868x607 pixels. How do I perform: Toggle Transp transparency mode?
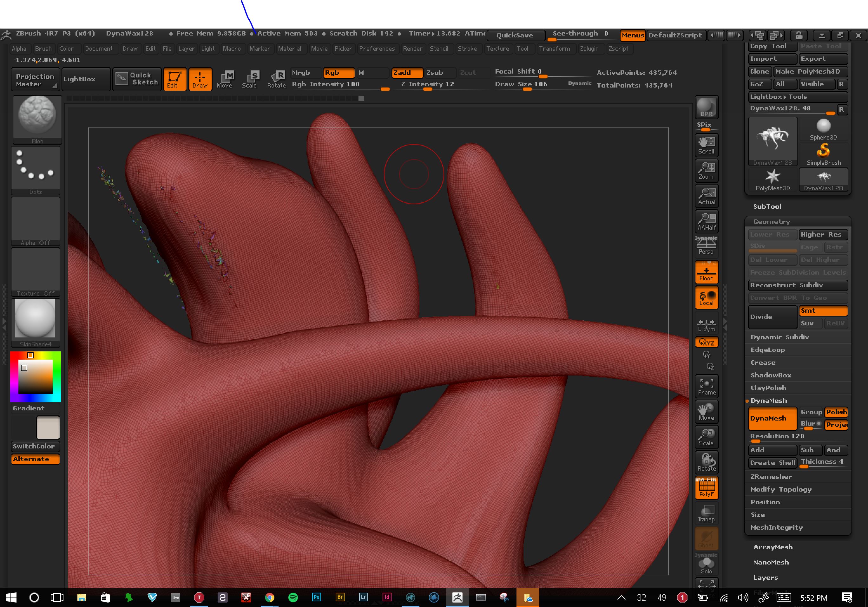(x=706, y=513)
